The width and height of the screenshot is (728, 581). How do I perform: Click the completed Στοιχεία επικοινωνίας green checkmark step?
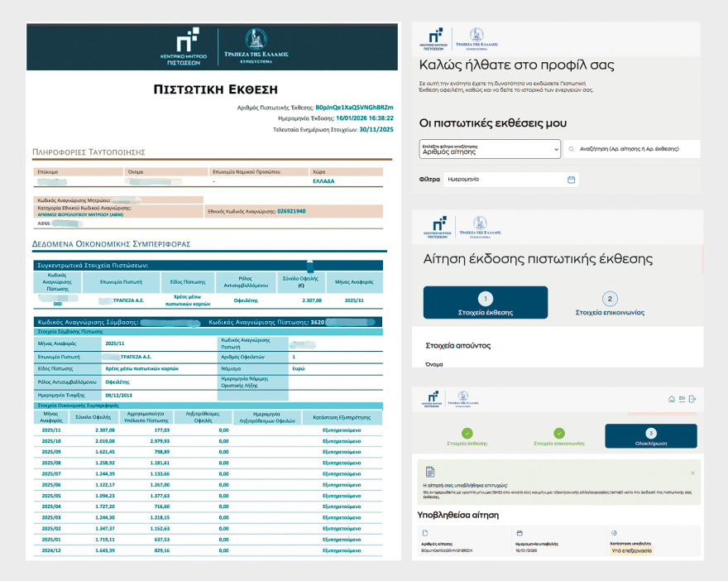click(x=559, y=433)
